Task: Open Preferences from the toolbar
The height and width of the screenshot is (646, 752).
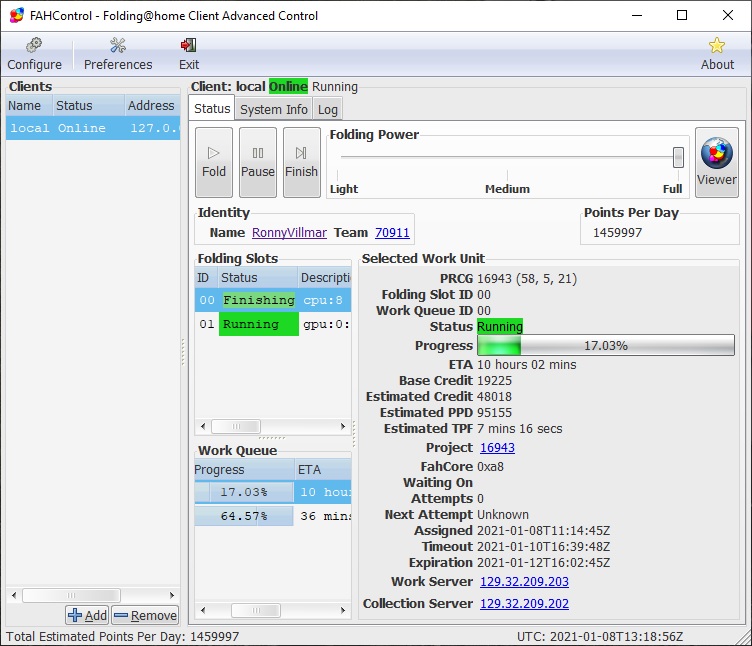Action: [x=118, y=54]
